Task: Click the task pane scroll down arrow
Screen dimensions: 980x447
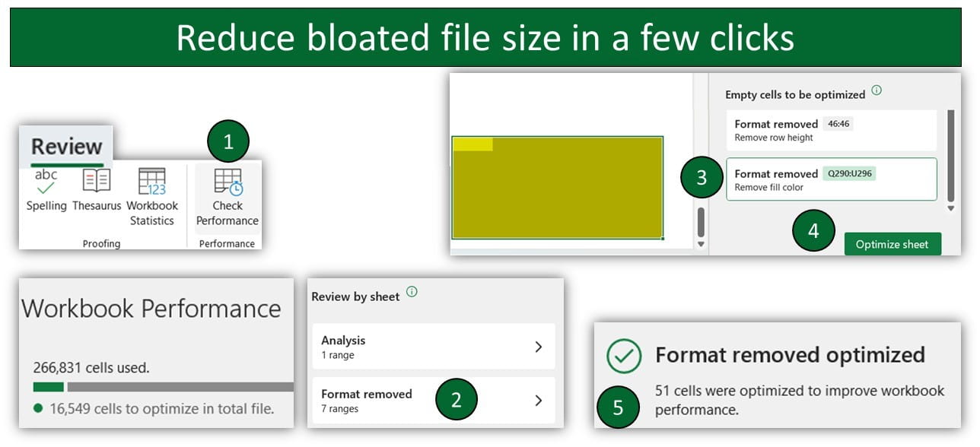Action: click(x=950, y=208)
